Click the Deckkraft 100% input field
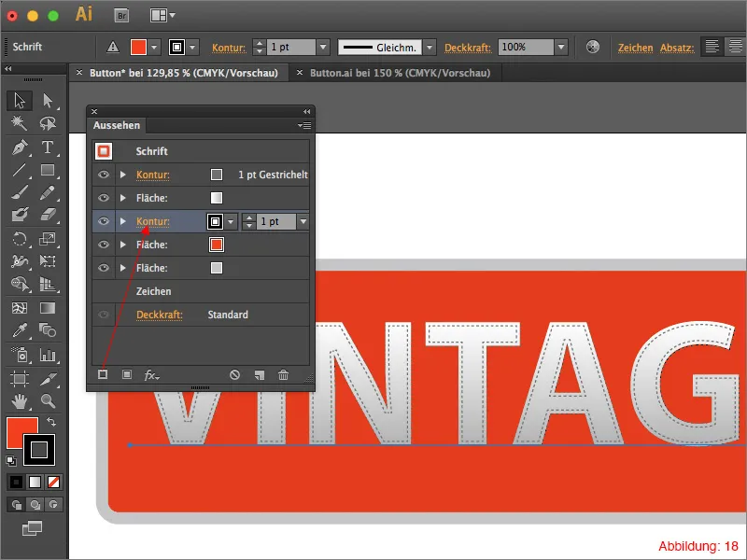The width and height of the screenshot is (747, 560). (x=527, y=48)
